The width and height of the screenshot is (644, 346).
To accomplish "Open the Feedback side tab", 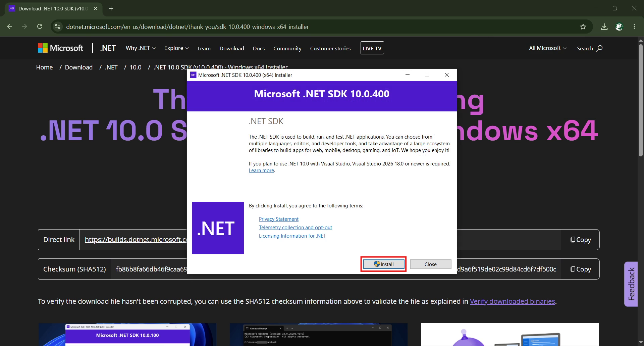I will pos(631,284).
